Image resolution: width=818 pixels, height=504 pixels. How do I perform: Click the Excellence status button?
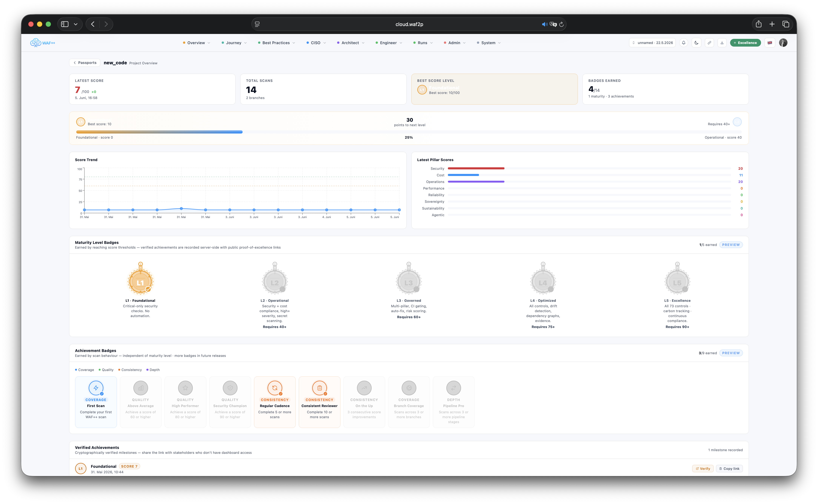coord(745,43)
